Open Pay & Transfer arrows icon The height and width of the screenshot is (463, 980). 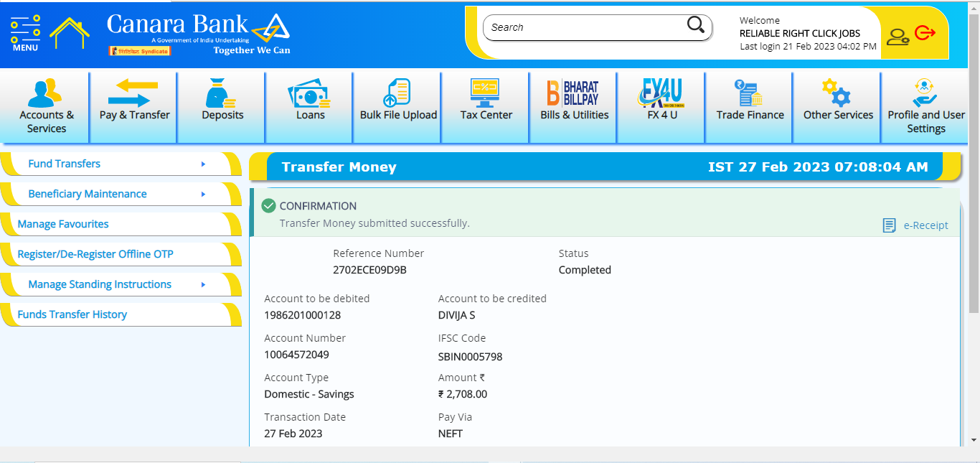click(133, 93)
